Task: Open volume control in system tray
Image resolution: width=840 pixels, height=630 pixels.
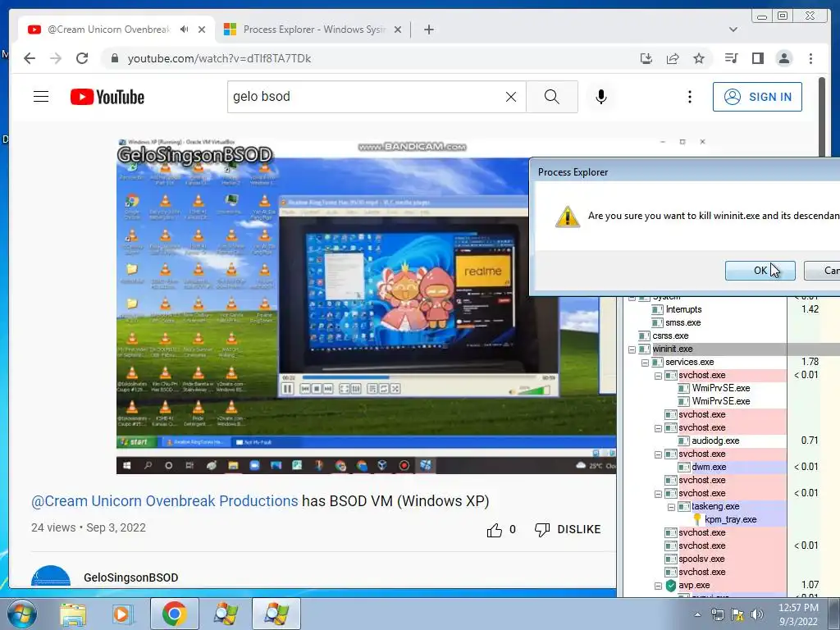Action: pos(757,614)
